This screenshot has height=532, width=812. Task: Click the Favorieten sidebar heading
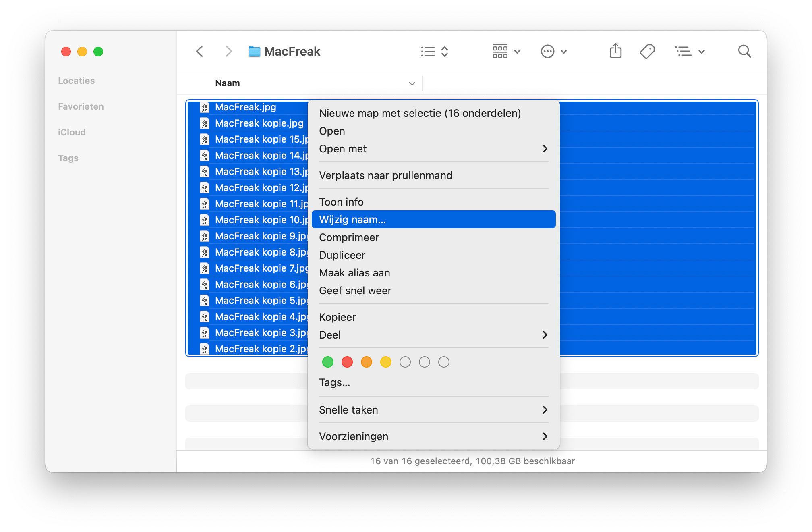pyautogui.click(x=81, y=106)
